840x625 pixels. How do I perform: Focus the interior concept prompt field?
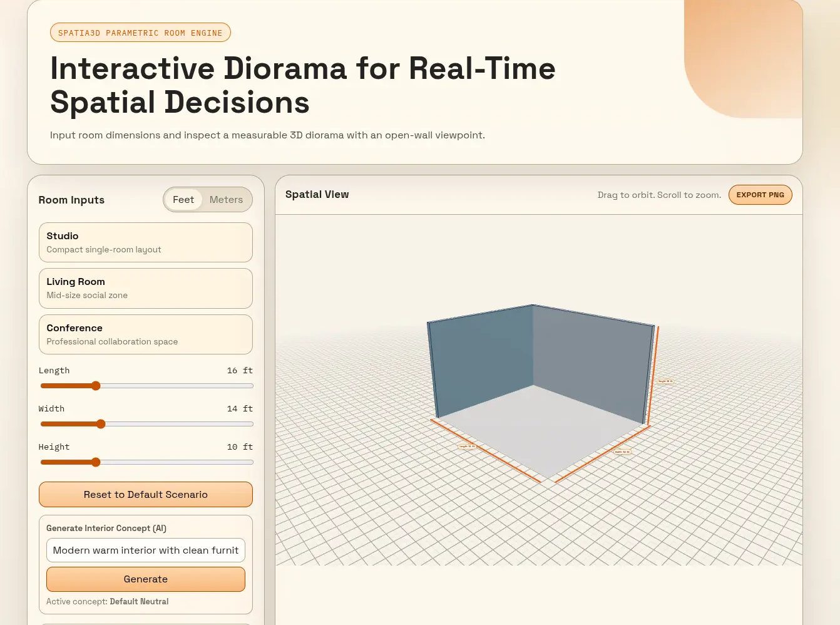[146, 550]
